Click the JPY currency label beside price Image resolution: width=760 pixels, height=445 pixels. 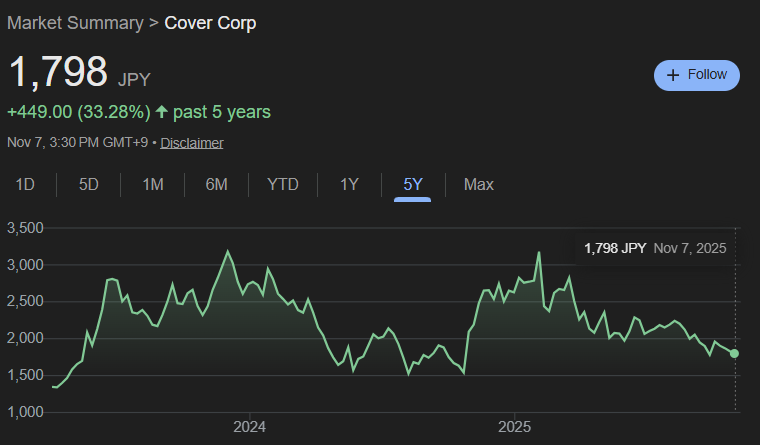134,79
